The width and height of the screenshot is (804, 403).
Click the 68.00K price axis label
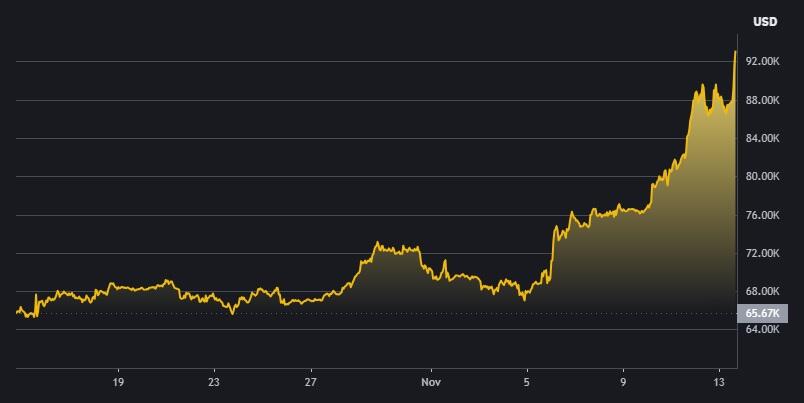pos(762,291)
